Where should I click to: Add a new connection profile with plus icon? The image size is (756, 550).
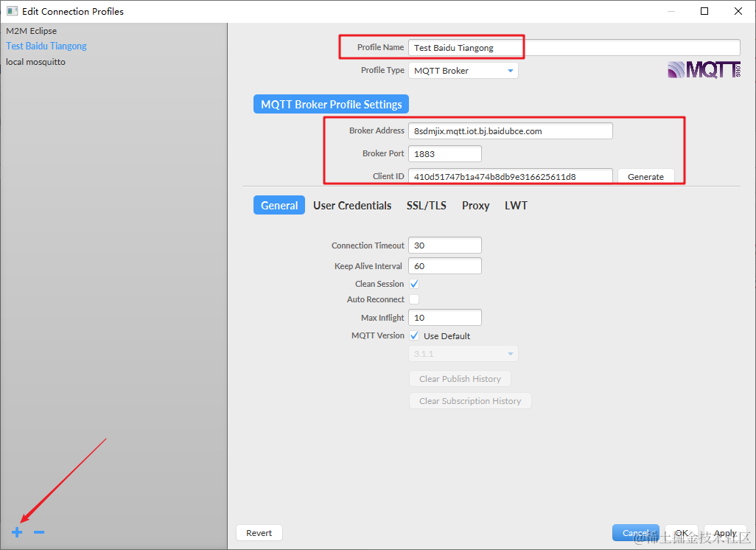pyautogui.click(x=17, y=532)
